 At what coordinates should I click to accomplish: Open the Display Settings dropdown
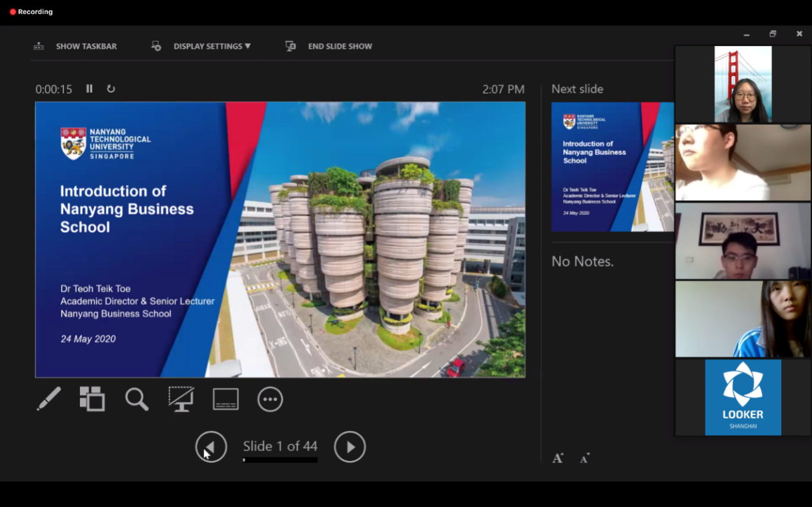(212, 47)
